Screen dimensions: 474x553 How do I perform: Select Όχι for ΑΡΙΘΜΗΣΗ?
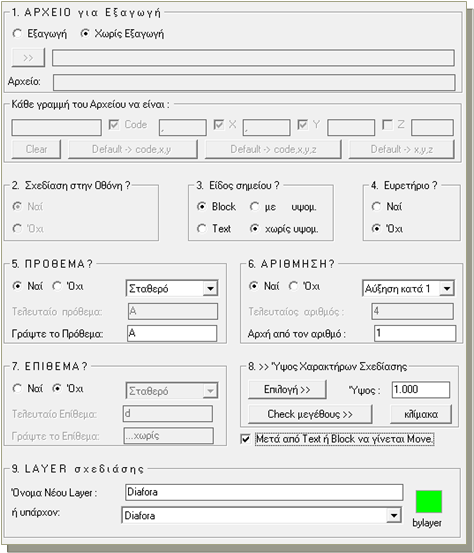click(x=293, y=286)
